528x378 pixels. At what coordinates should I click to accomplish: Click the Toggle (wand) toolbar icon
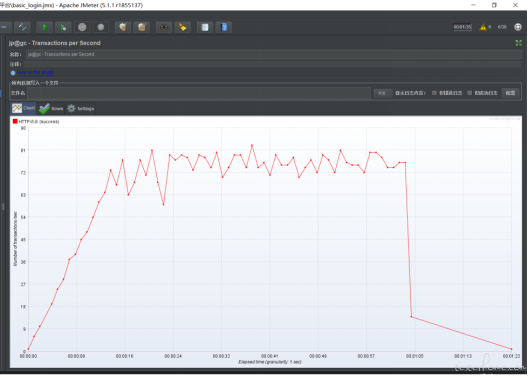pos(22,27)
